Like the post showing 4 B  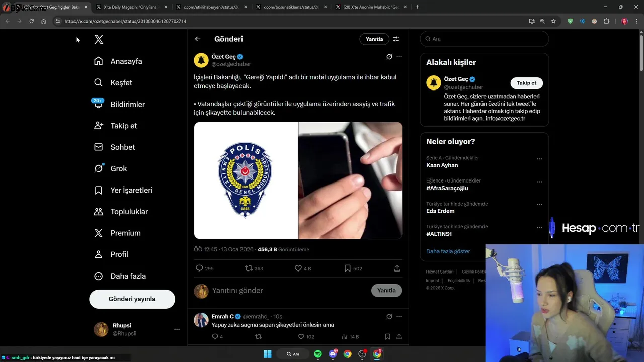click(298, 268)
